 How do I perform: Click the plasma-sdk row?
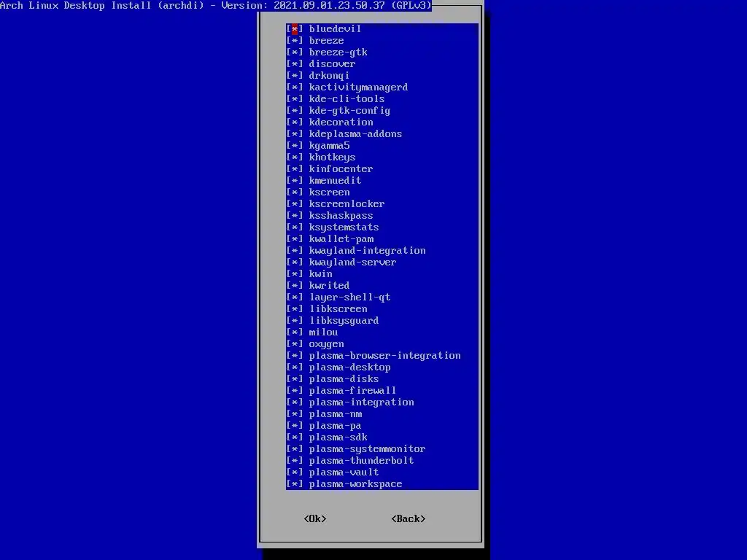(382, 437)
